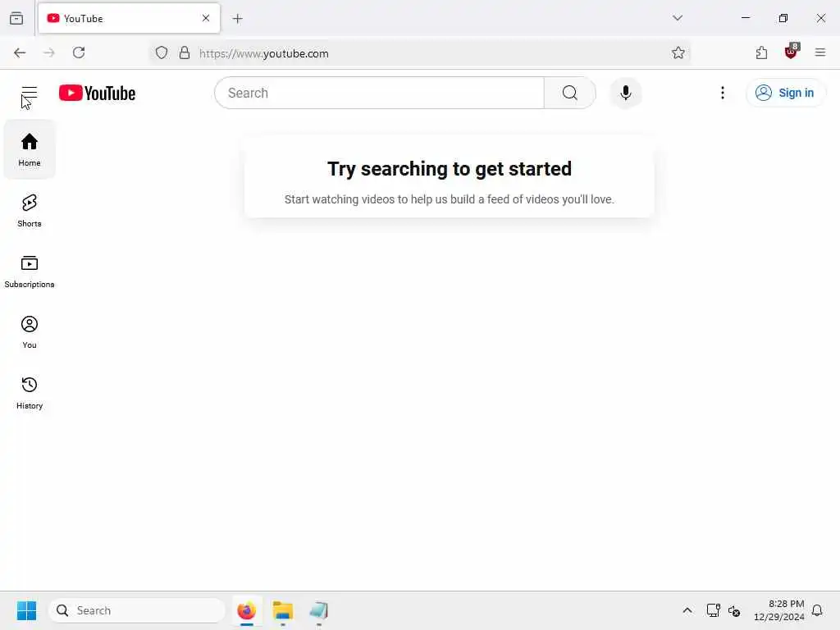Click the Sign in button
Viewport: 840px width, 630px height.
point(785,94)
